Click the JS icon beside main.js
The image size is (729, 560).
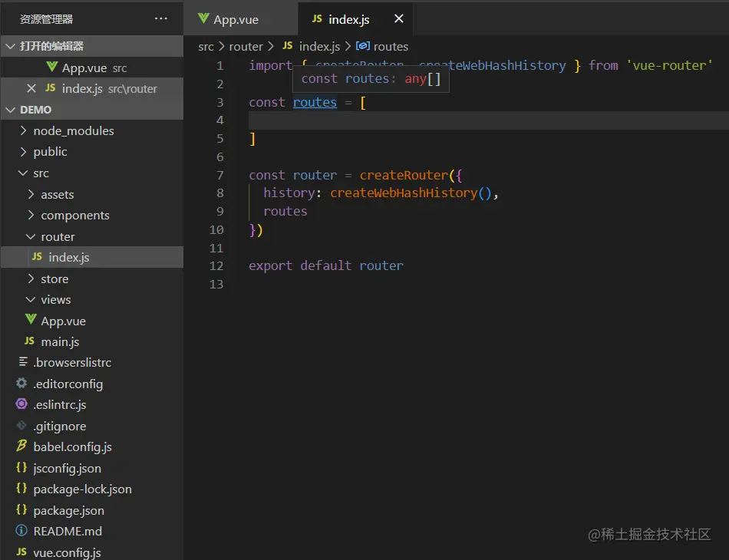29,341
